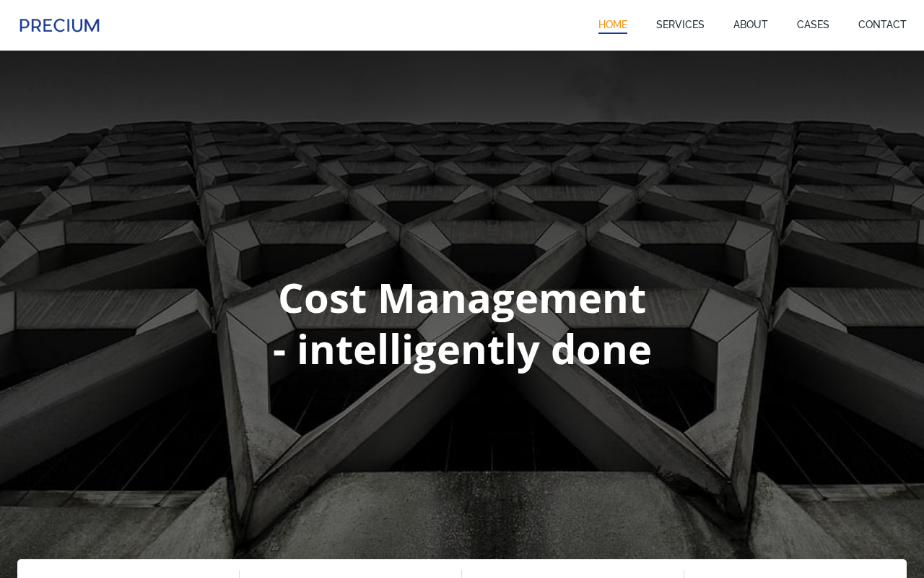The height and width of the screenshot is (578, 924).
Task: Select the fourth white card column at bottom
Action: (796, 569)
